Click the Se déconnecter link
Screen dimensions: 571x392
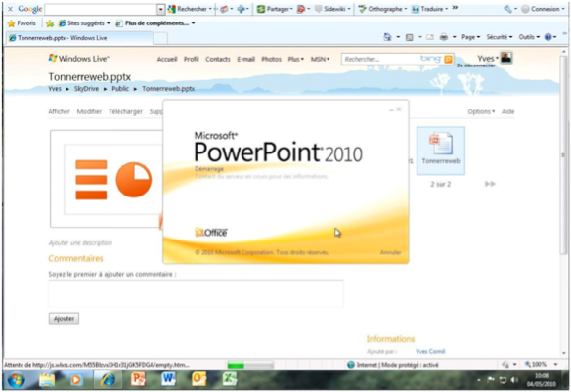pos(475,65)
